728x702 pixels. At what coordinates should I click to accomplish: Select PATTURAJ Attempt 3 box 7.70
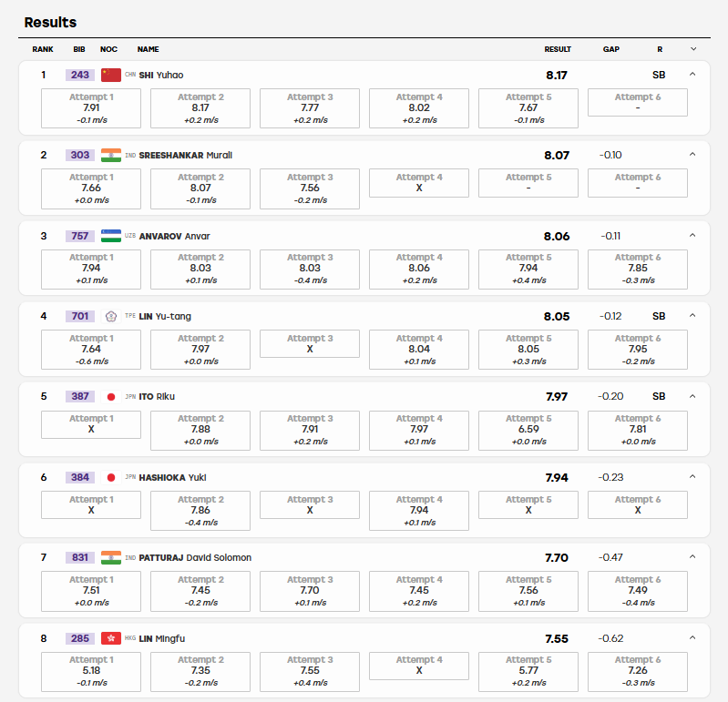click(x=310, y=591)
